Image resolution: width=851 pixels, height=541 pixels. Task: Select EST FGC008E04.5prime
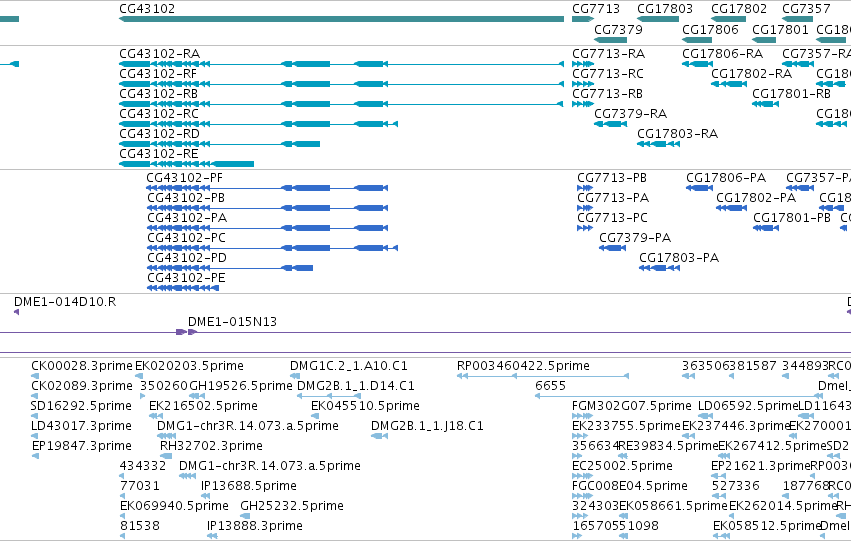click(630, 486)
